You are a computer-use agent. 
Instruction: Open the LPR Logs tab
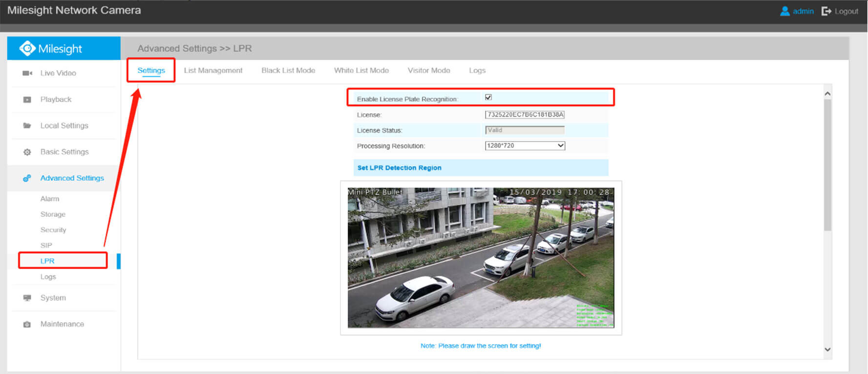coord(477,70)
